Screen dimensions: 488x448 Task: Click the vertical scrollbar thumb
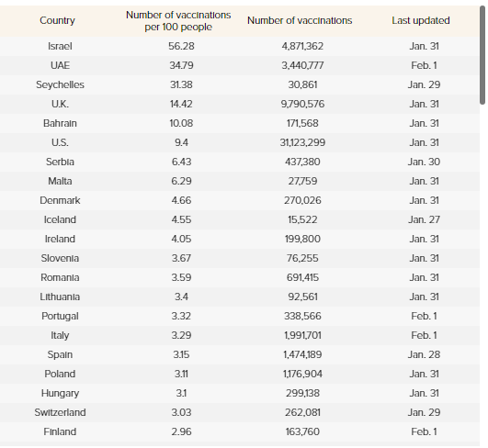(x=482, y=55)
